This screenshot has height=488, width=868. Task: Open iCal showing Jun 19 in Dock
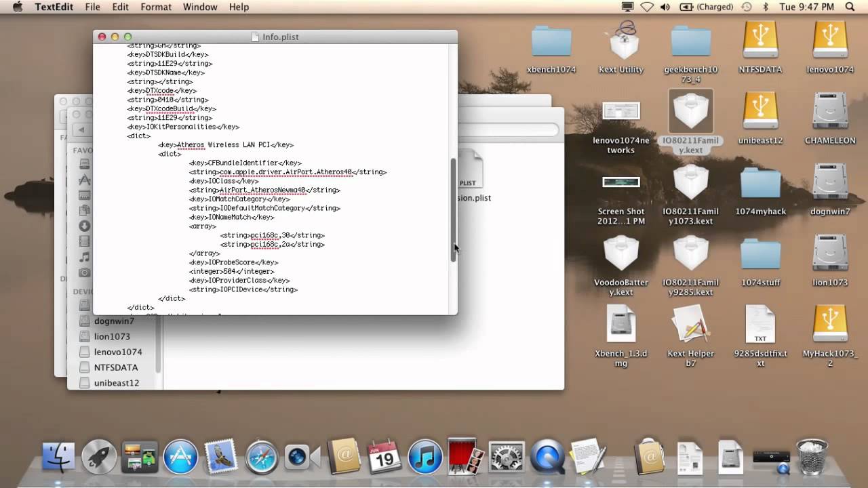(384, 457)
